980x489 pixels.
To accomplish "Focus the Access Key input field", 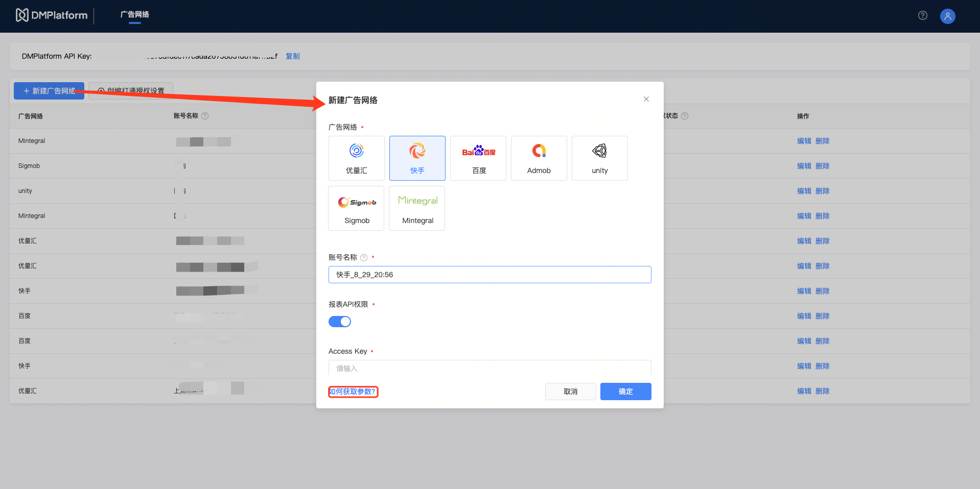I will click(x=489, y=368).
